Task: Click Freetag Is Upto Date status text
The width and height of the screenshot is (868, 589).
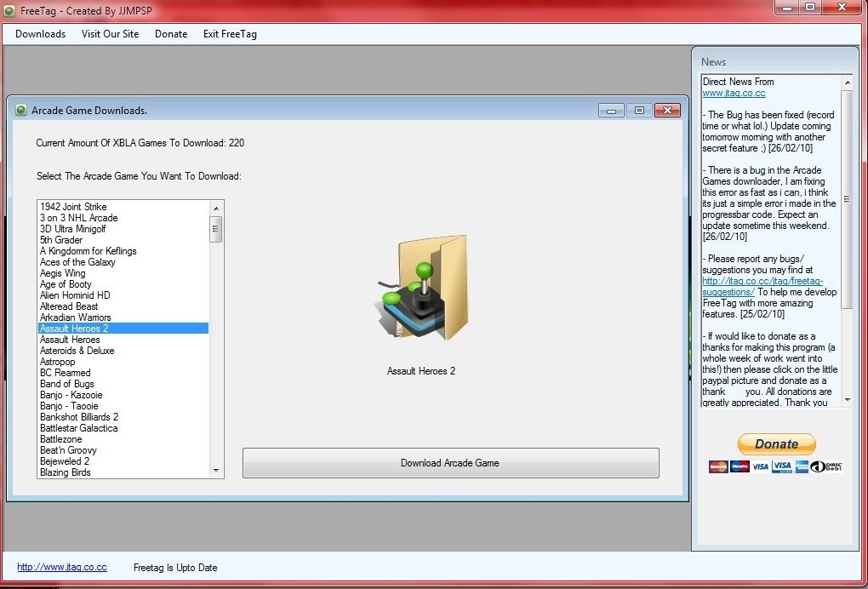Action: click(x=175, y=568)
